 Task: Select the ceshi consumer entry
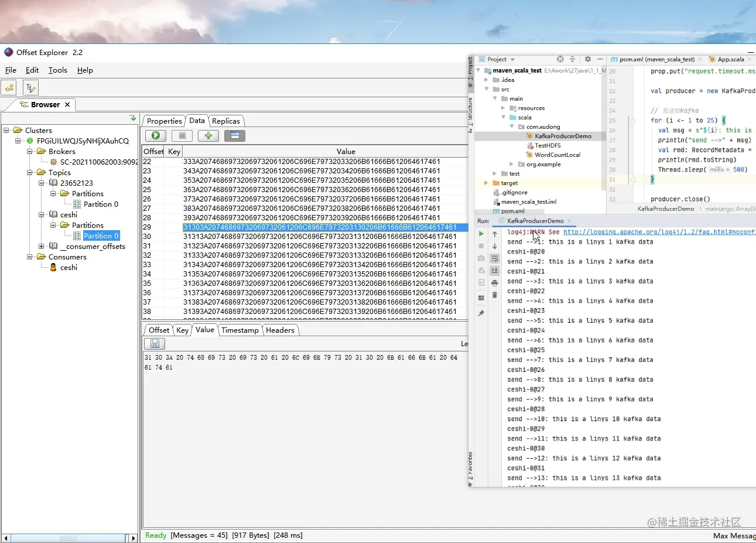click(x=69, y=267)
